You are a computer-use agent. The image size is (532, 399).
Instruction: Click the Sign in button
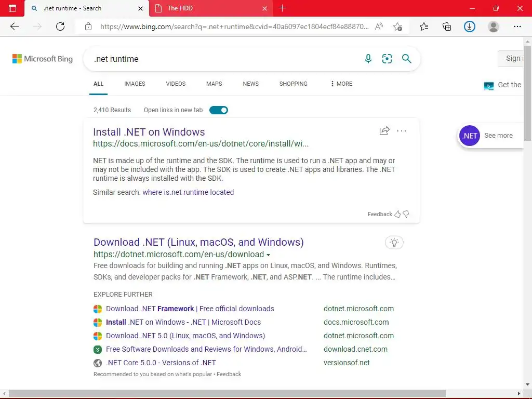[x=511, y=58]
